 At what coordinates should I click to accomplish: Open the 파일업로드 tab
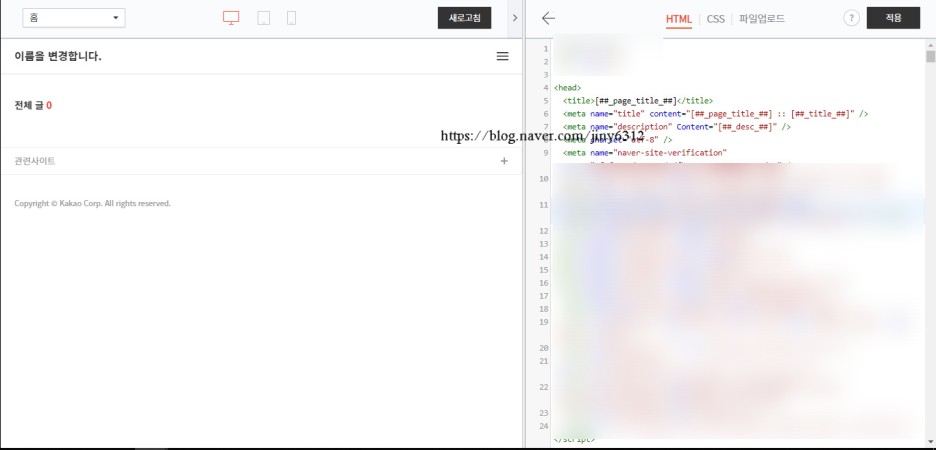tap(762, 19)
